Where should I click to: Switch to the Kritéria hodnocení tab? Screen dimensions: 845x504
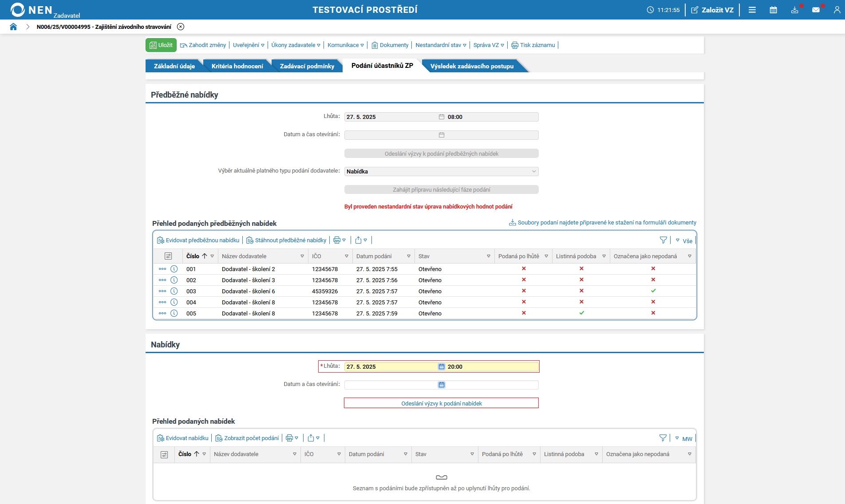tap(237, 66)
